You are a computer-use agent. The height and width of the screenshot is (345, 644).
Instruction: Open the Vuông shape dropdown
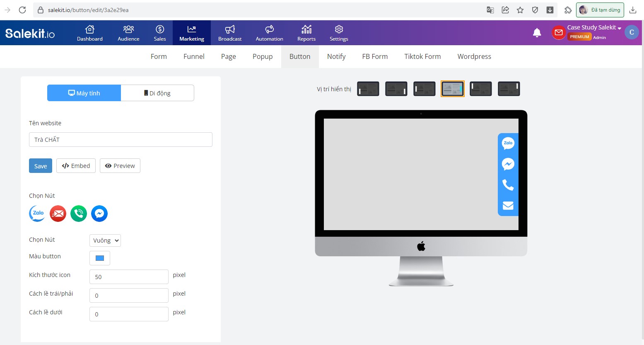click(x=105, y=241)
